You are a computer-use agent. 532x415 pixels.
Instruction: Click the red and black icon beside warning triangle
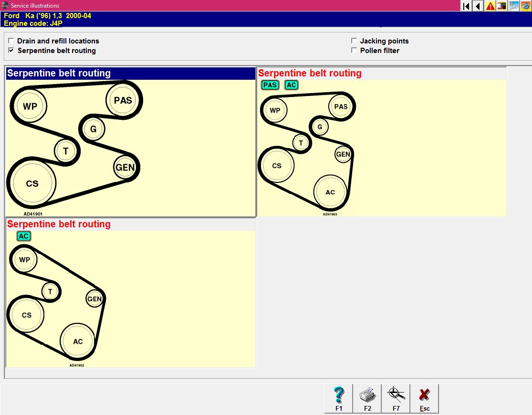pyautogui.click(x=502, y=6)
